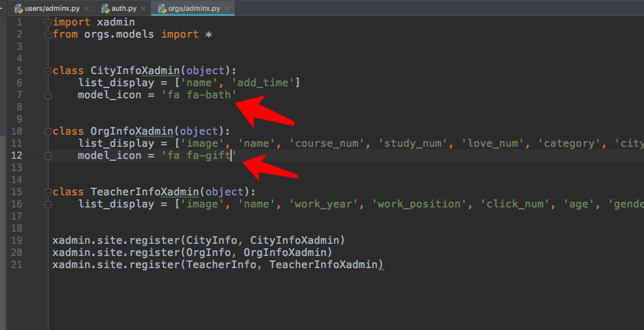
Task: Click the 'study_num' string
Action: (x=413, y=144)
